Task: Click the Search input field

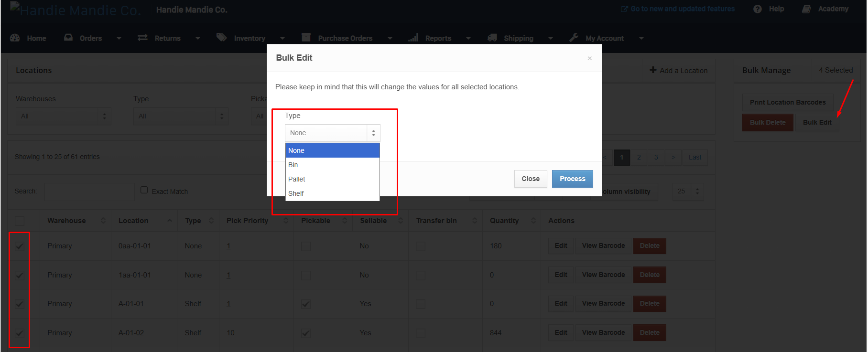Action: (x=89, y=192)
